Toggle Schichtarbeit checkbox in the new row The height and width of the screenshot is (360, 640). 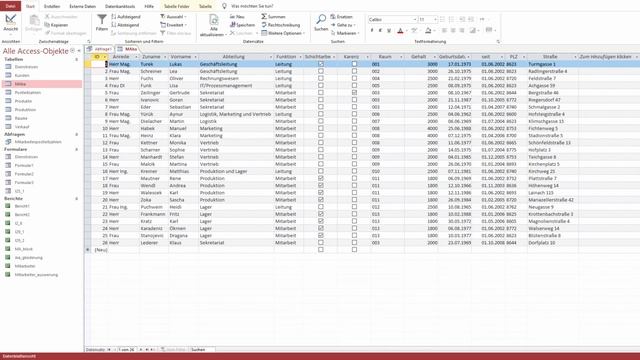pos(321,250)
